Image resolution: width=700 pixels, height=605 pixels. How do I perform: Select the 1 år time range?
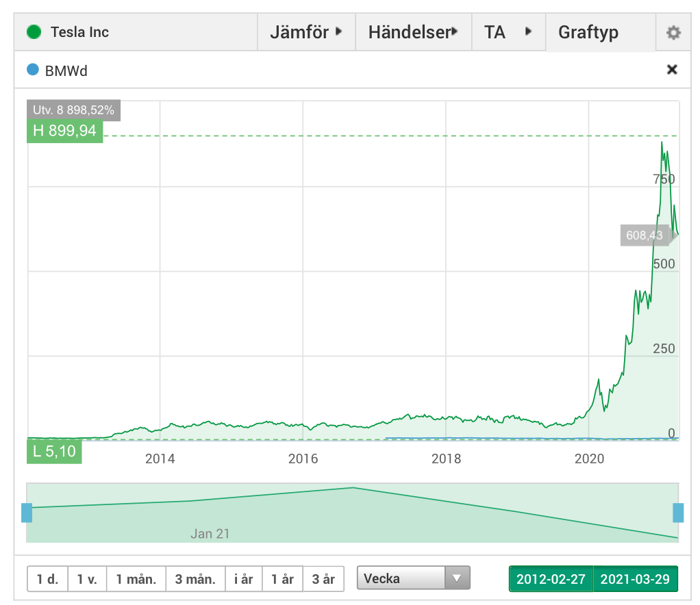pyautogui.click(x=283, y=579)
